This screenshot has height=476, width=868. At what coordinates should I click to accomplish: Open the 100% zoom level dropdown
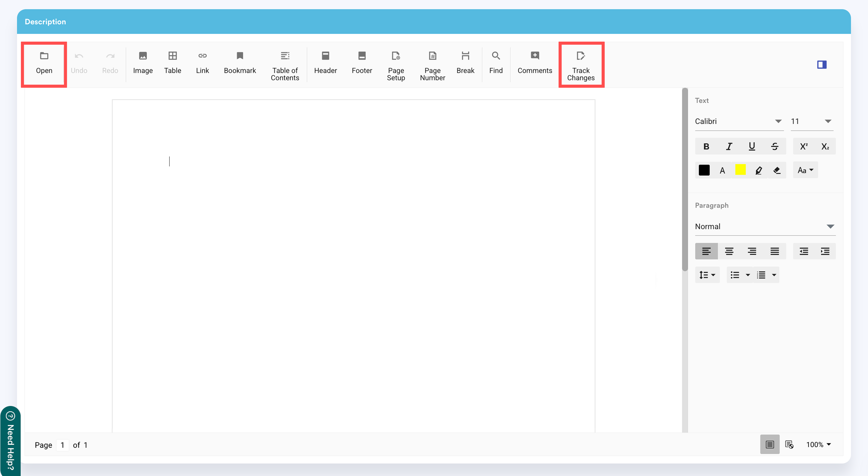coord(818,444)
